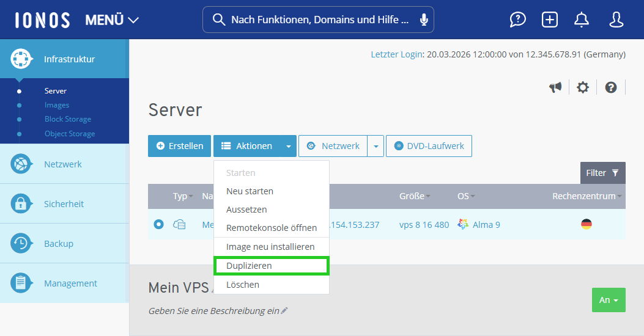Viewport: 644px width, 336px height.
Task: Click the VPS server type icon in row
Action: point(179,224)
